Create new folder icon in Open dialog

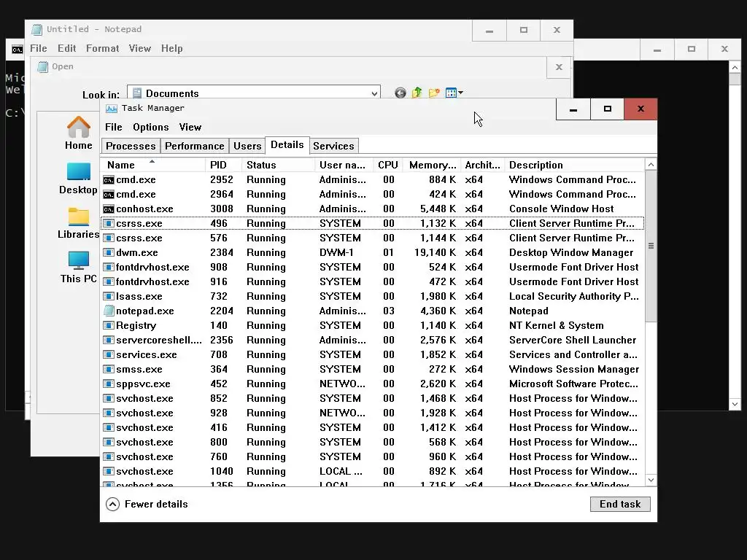pyautogui.click(x=434, y=93)
